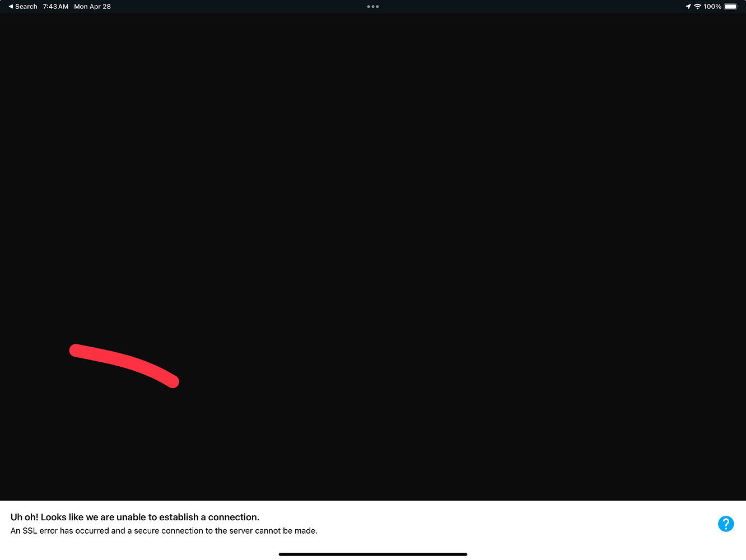Tap the Mon Apr 28 date label
The image size is (746, 560).
pyautogui.click(x=92, y=7)
